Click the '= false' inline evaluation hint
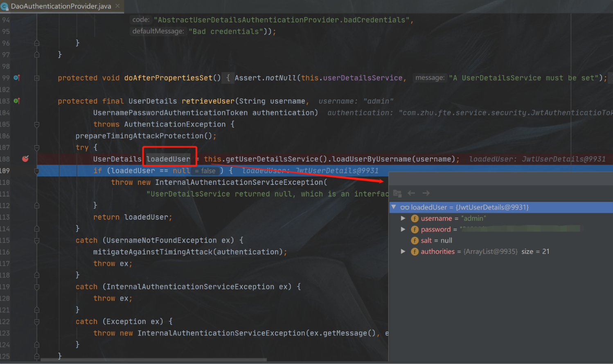613x364 pixels. tap(205, 171)
